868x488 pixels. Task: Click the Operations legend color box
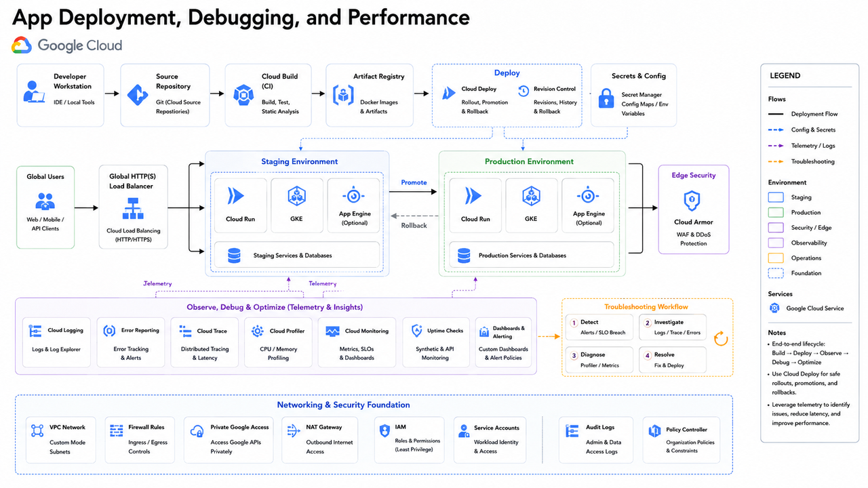coord(776,258)
